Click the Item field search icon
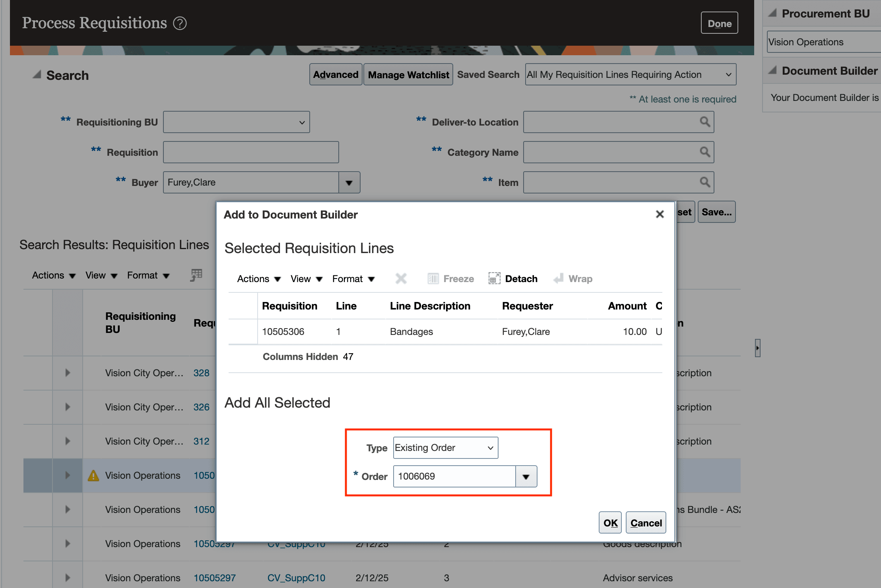 point(704,182)
